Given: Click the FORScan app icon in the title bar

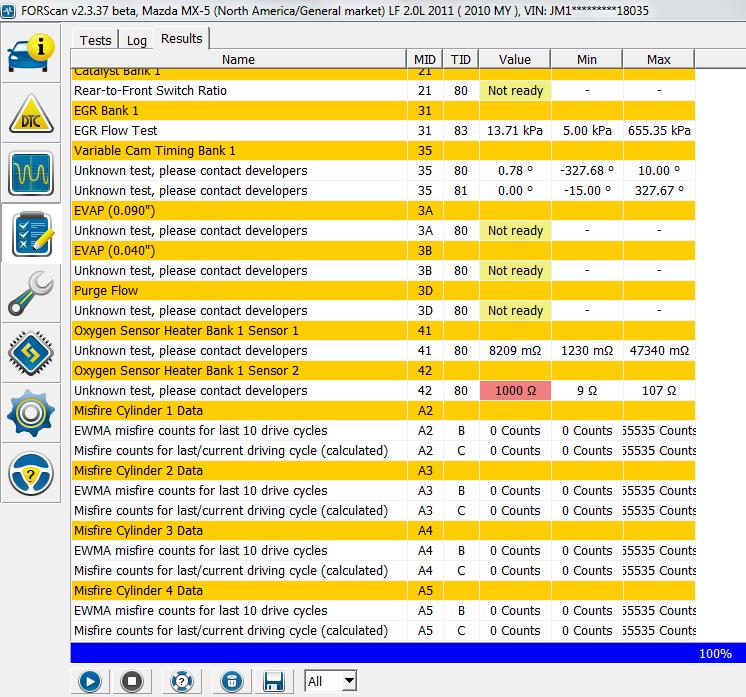Looking at the screenshot, I should pyautogui.click(x=8, y=10).
